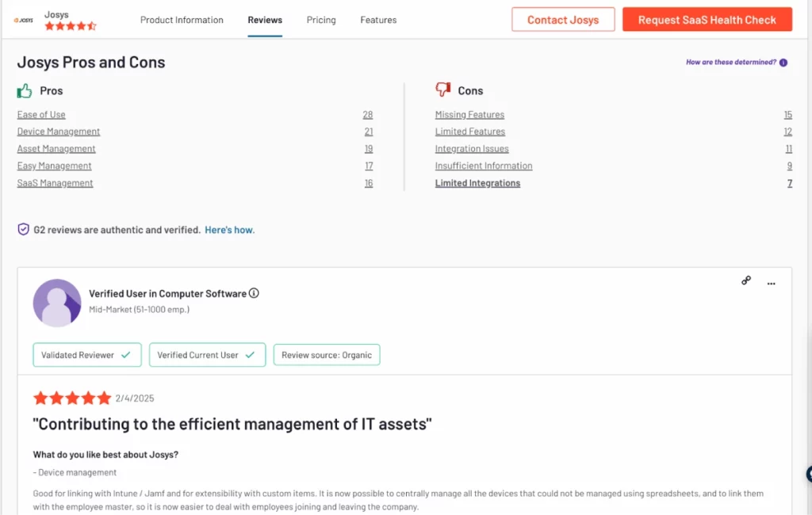Filter reviews by Asset Management pro

56,148
